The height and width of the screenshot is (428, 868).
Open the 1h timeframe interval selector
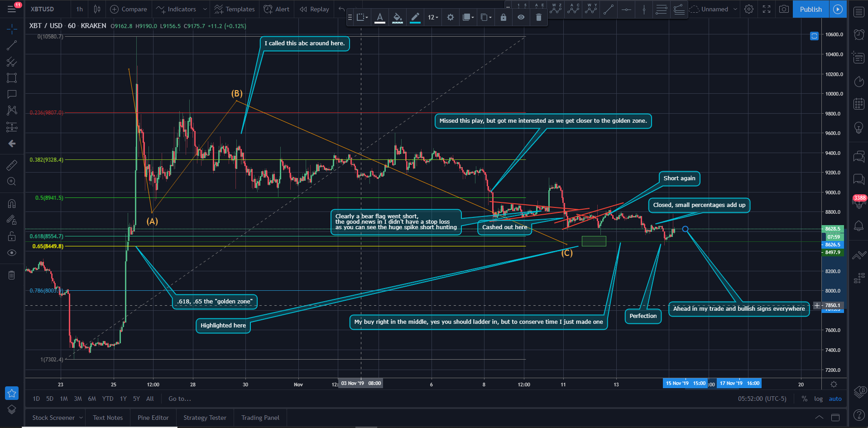coord(80,9)
